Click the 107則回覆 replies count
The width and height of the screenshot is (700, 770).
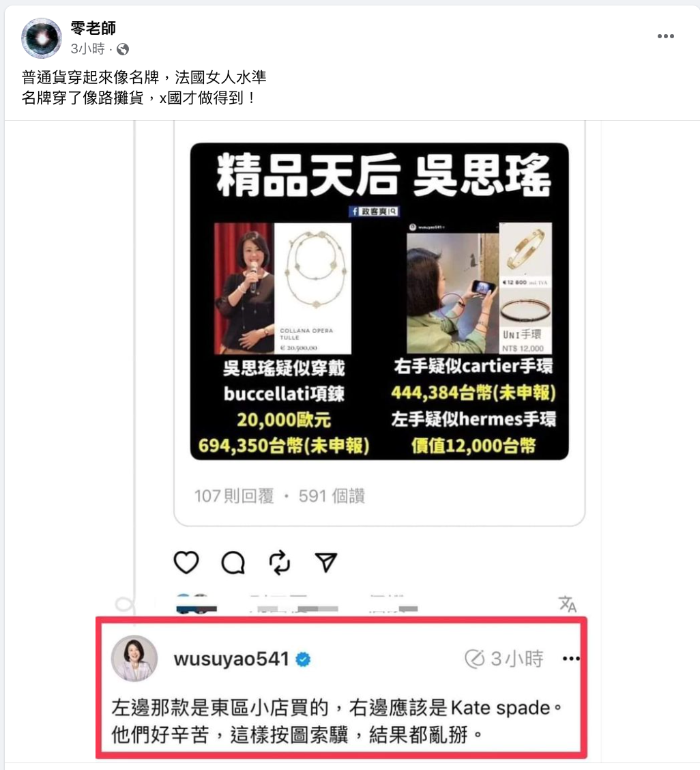[234, 496]
